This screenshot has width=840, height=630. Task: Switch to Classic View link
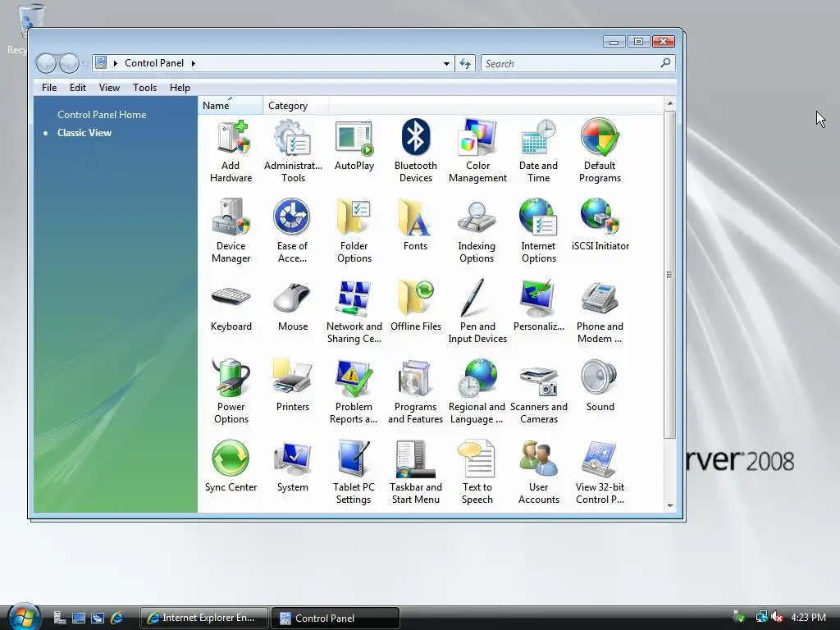84,133
